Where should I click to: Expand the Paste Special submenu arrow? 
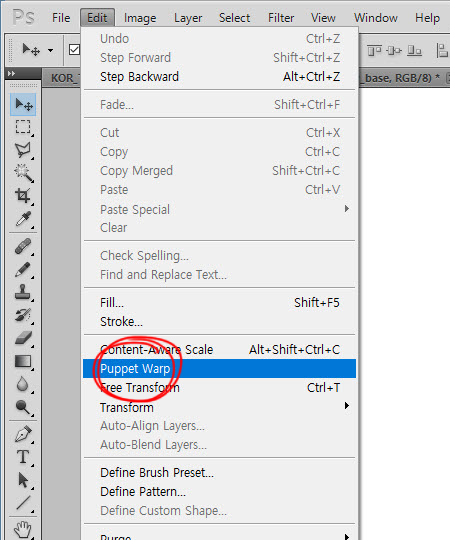click(347, 209)
